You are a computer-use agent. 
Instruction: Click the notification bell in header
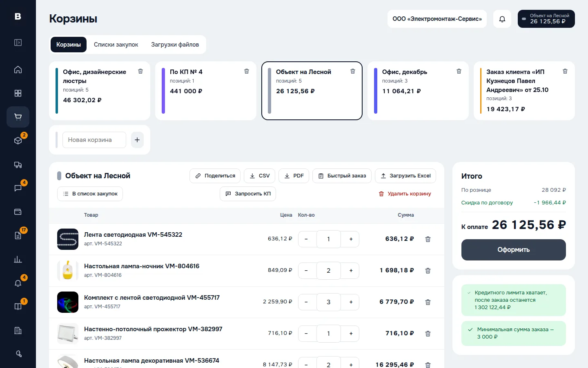502,19
